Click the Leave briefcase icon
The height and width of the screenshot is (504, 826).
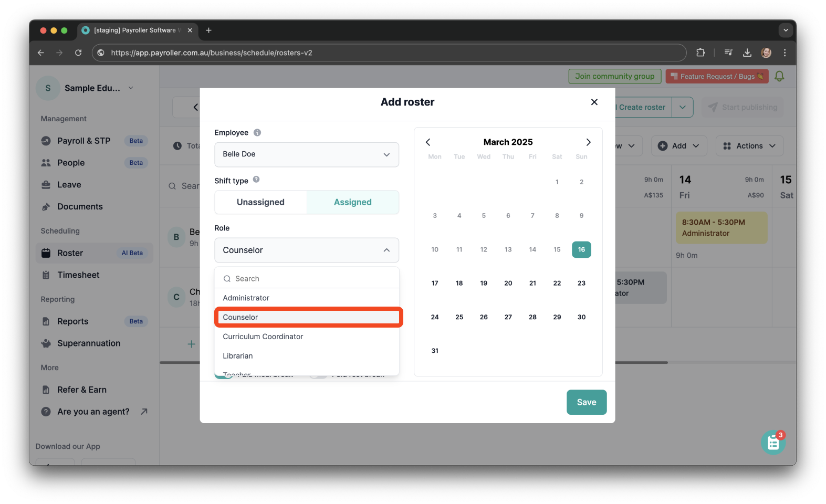pyautogui.click(x=46, y=185)
